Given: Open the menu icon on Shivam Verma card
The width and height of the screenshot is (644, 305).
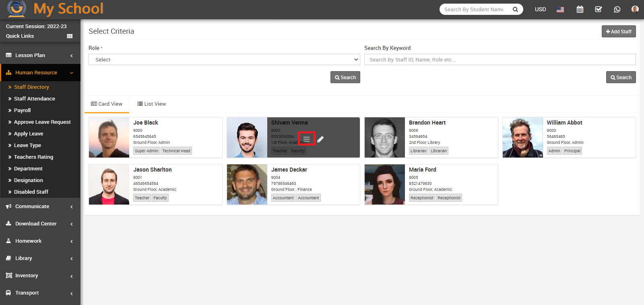Looking at the screenshot, I should [x=306, y=139].
